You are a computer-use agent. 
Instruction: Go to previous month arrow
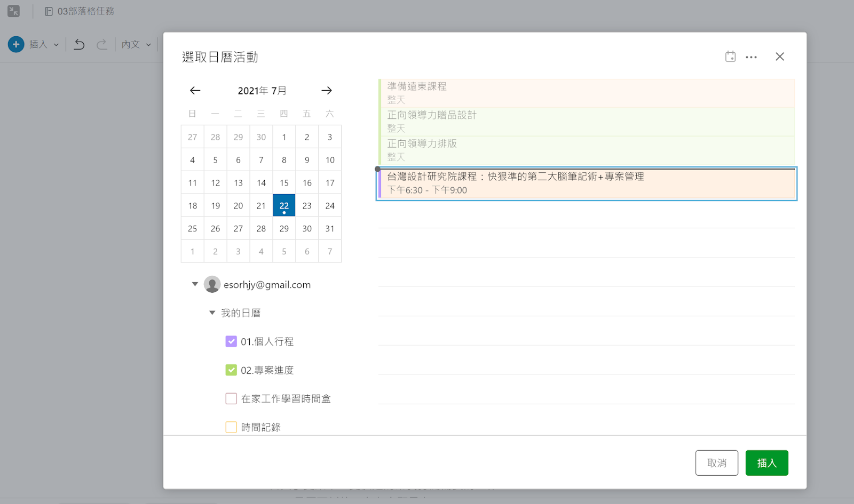click(x=195, y=91)
